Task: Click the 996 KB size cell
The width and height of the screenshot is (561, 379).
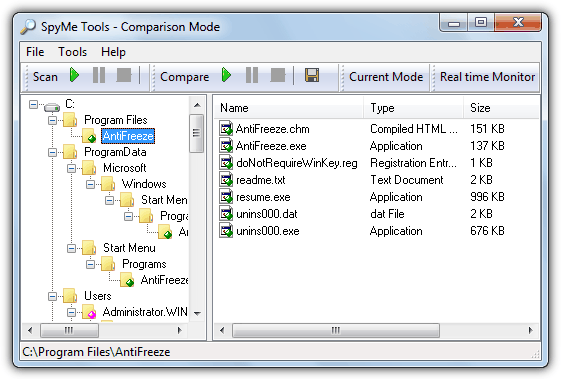Action: (487, 197)
